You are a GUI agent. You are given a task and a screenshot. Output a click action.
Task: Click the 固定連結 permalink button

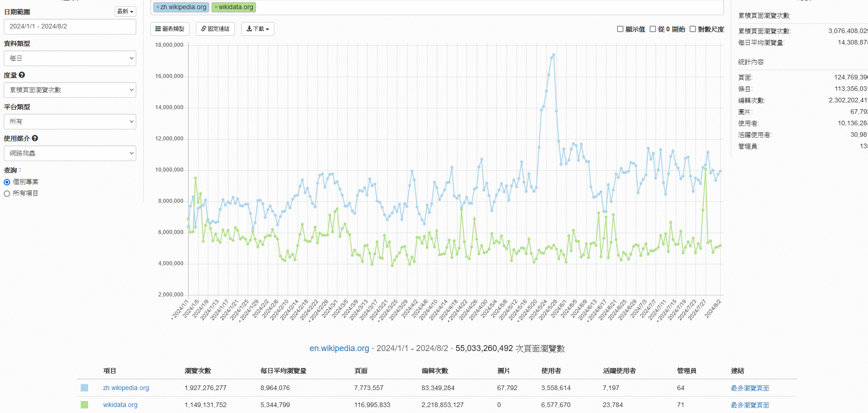point(215,29)
